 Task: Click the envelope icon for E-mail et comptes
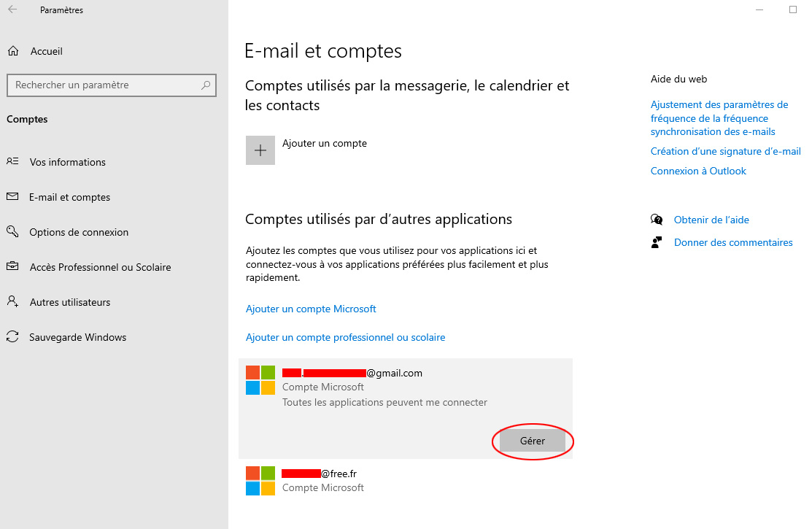[x=12, y=196]
